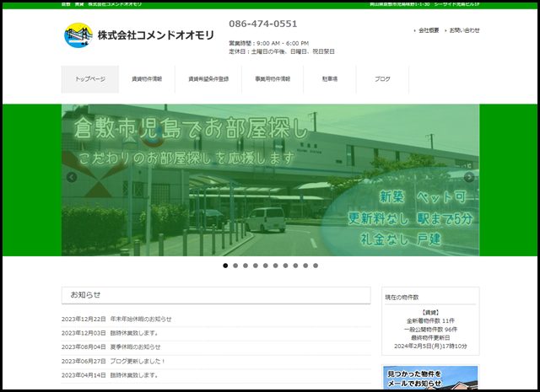Click the 現在の物件数 sidebar heading

tap(402, 298)
